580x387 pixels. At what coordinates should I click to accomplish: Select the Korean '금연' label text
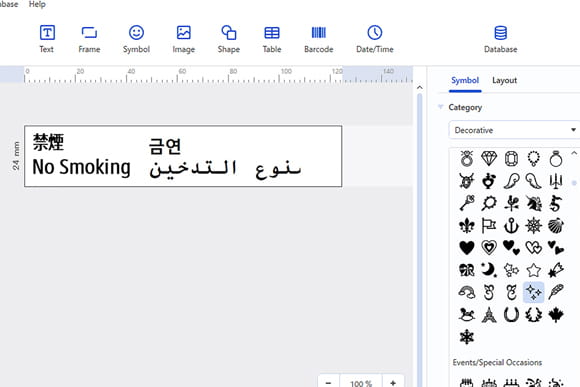coord(165,146)
